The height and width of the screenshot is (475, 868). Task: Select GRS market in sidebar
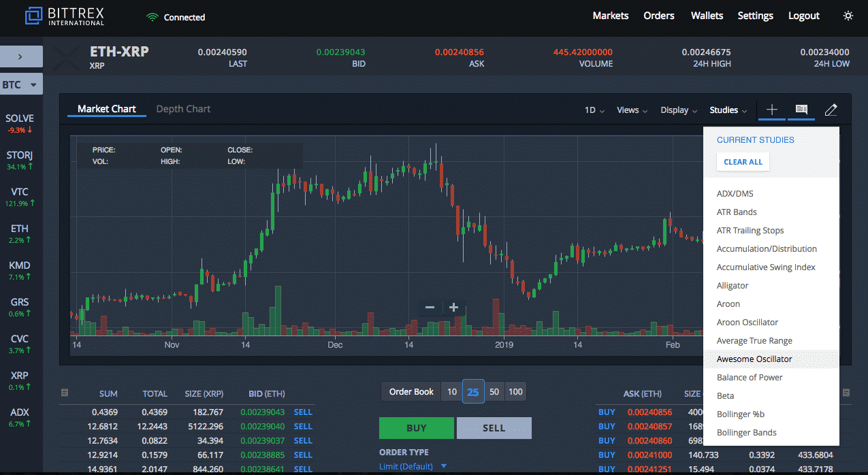21,307
